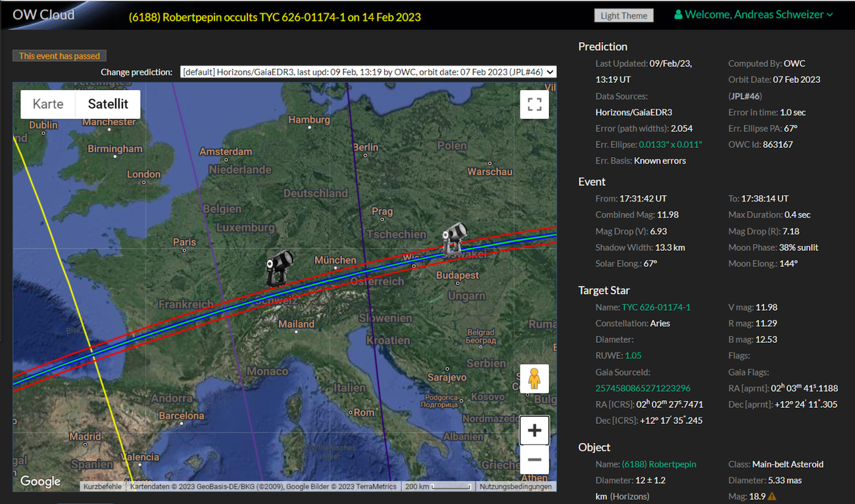The width and height of the screenshot is (855, 504).
Task: Zoom in with the plus button
Action: (534, 430)
